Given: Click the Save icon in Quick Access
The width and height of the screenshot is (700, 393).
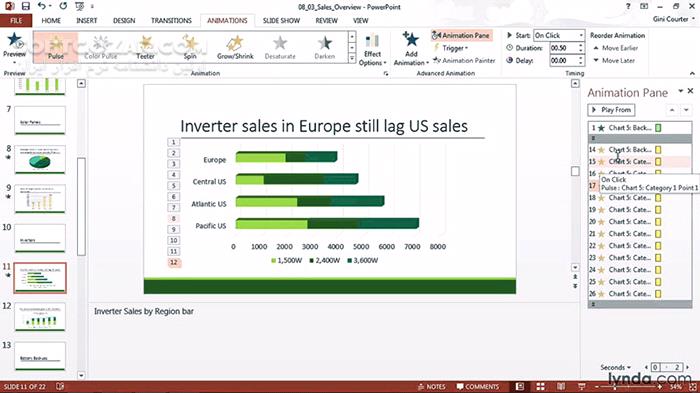Looking at the screenshot, I should click(25, 6).
